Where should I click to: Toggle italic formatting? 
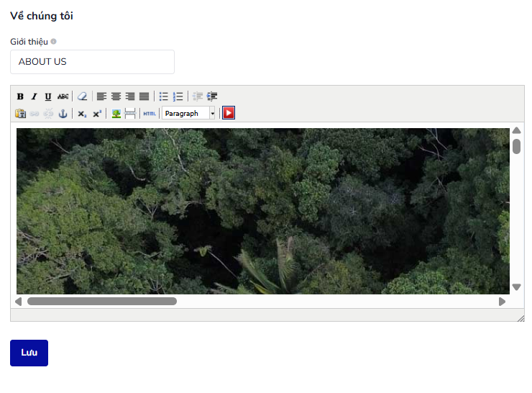[34, 96]
